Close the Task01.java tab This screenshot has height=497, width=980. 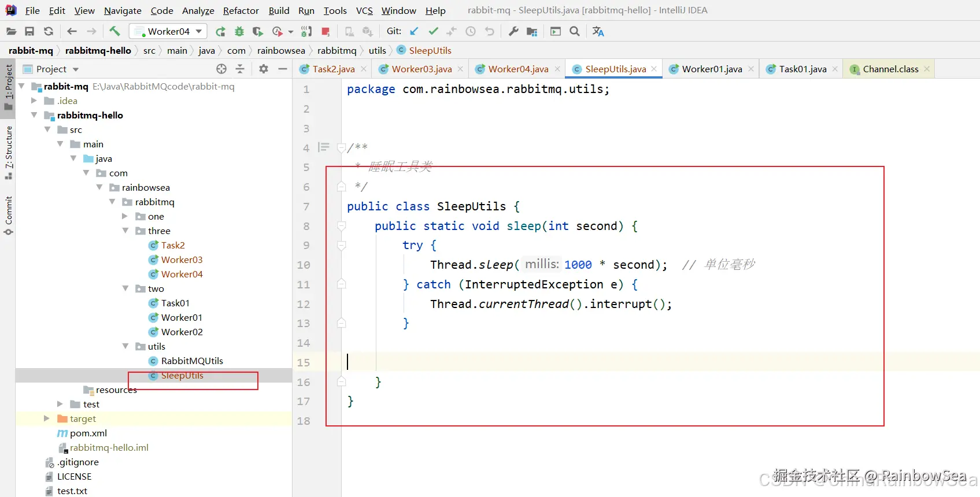pos(835,69)
